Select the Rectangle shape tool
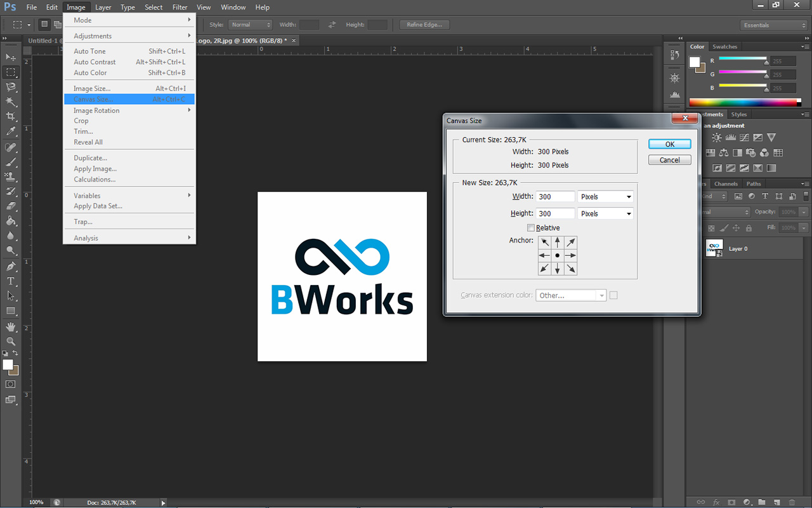The image size is (812, 508). point(11,311)
